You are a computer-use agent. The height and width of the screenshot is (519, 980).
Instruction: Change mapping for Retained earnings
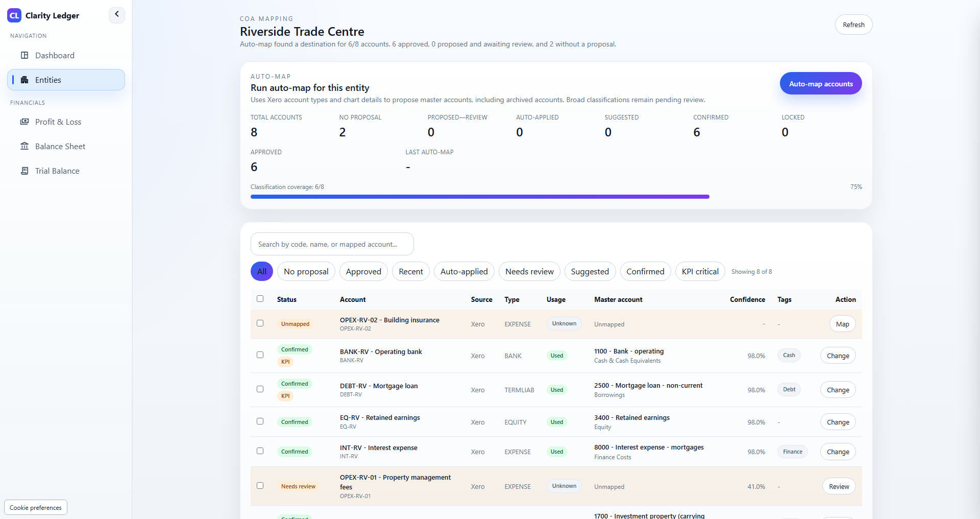click(x=838, y=422)
